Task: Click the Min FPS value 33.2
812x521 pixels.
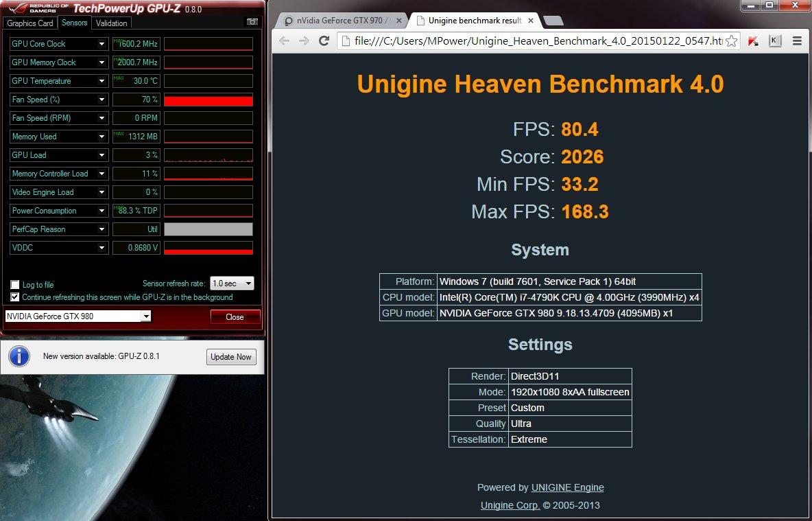Action: click(x=580, y=184)
